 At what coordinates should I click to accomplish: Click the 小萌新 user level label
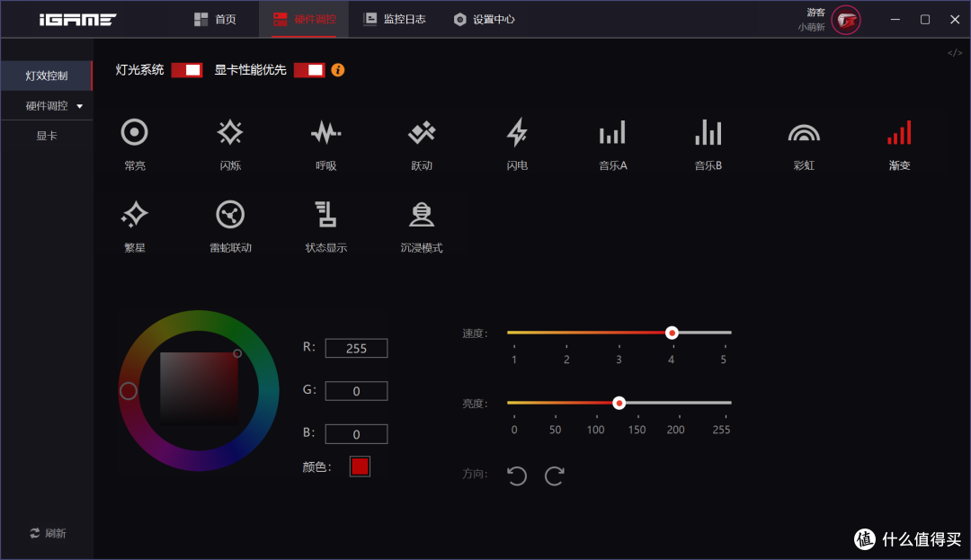[811, 27]
